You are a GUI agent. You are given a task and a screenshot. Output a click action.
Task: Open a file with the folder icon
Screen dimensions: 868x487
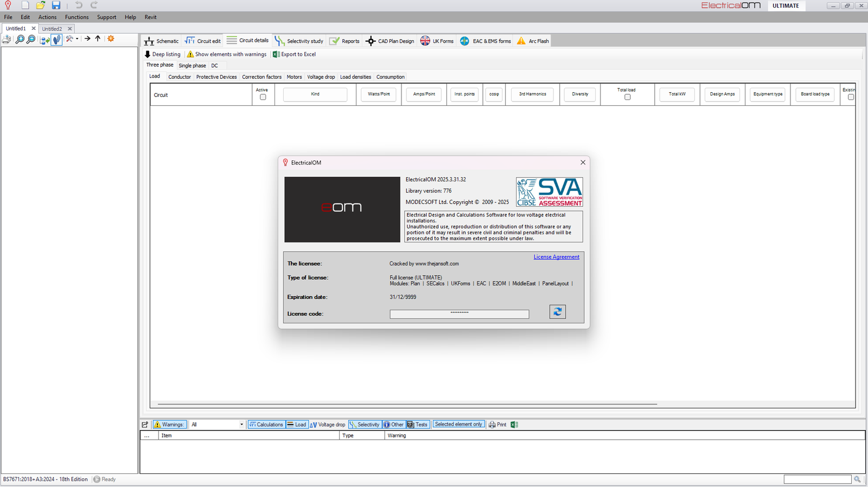(41, 5)
